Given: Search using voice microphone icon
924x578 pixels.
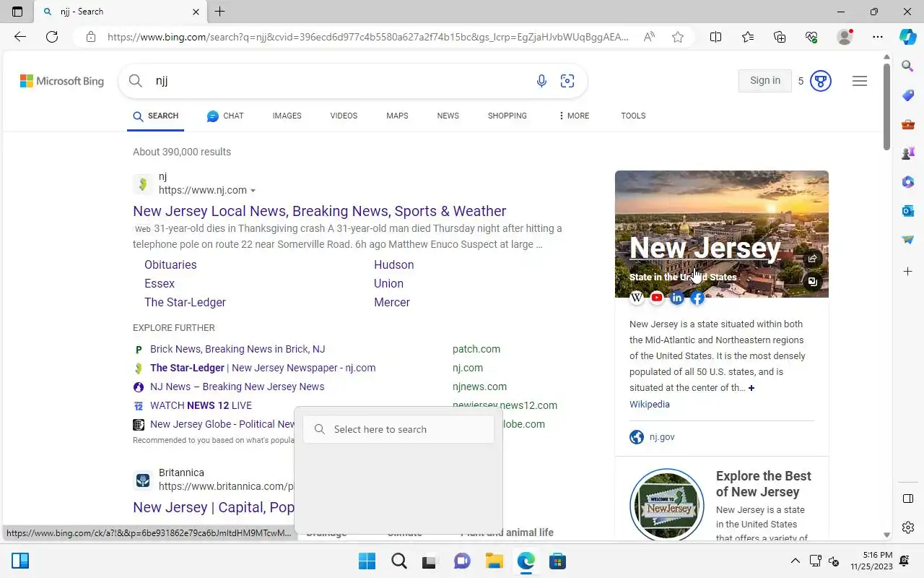Looking at the screenshot, I should (x=541, y=81).
